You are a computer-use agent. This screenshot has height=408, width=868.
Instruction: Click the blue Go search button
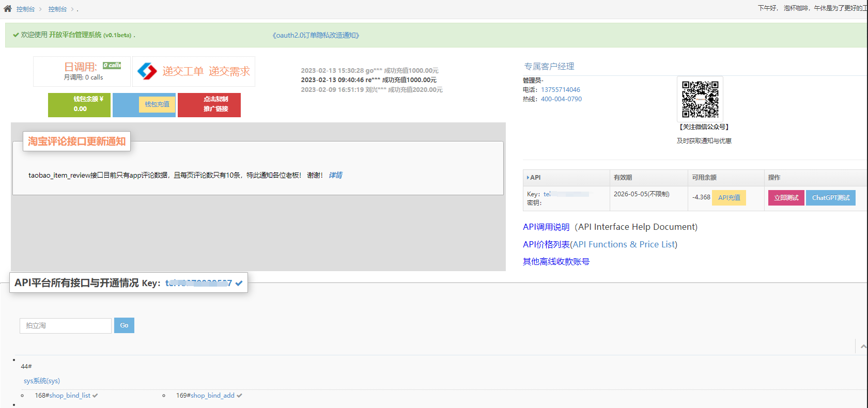[124, 325]
